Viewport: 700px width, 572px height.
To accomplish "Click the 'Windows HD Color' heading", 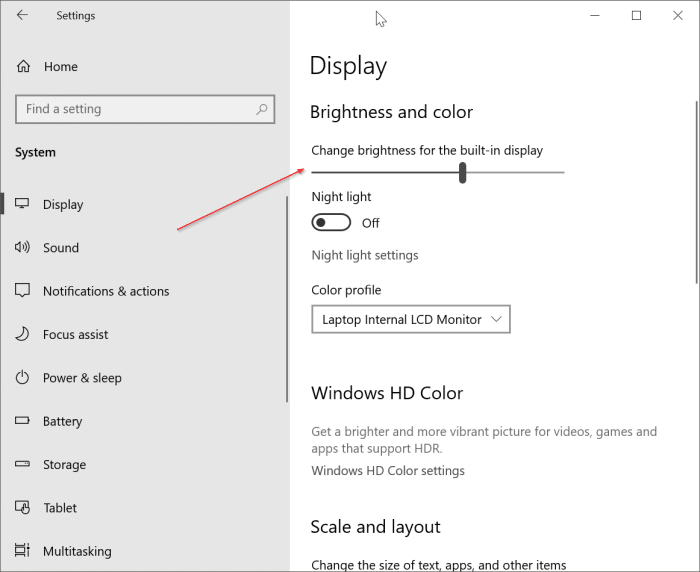I will click(387, 393).
